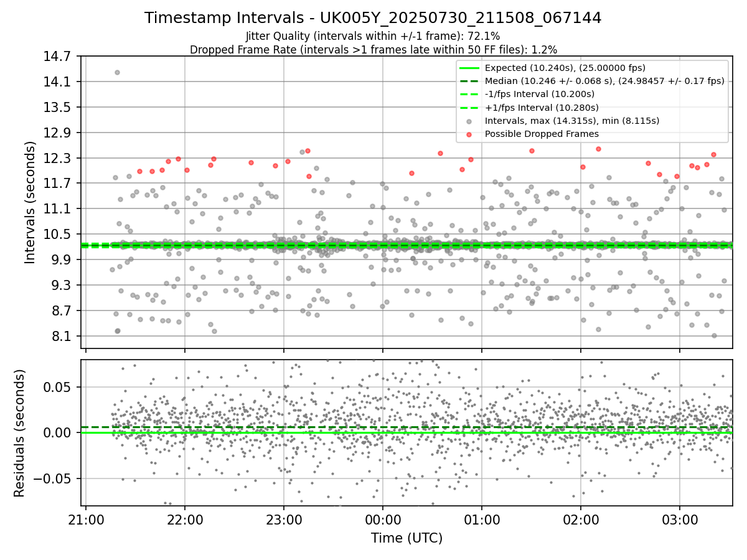This screenshot has width=747, height=560.
Task: Click the 23:00 time tick label
Action: pos(284,519)
